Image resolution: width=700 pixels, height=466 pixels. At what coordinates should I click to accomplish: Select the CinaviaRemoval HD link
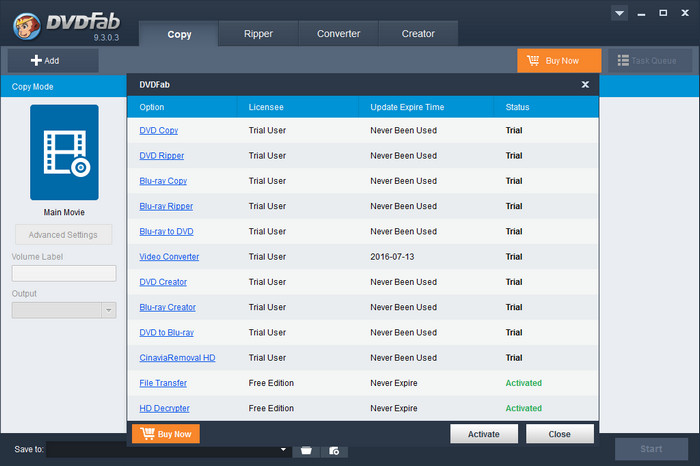[177, 358]
